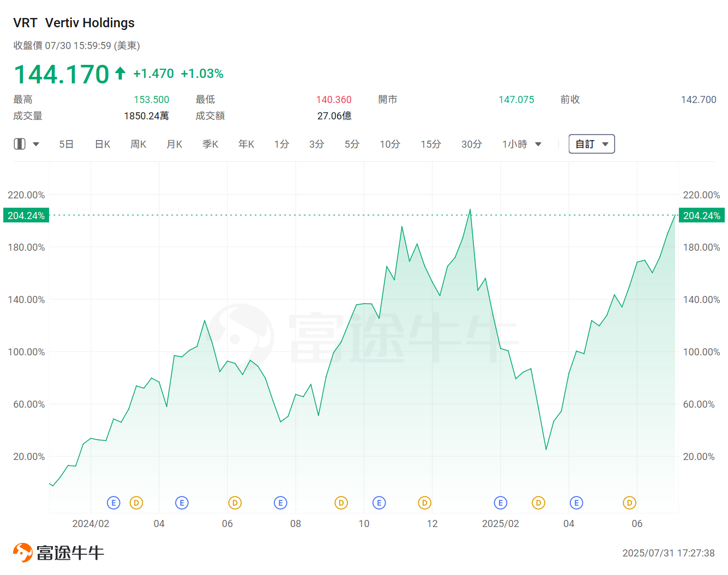728x575 pixels.
Task: Click the D dividend marker between 08 and 10
Action: click(341, 503)
